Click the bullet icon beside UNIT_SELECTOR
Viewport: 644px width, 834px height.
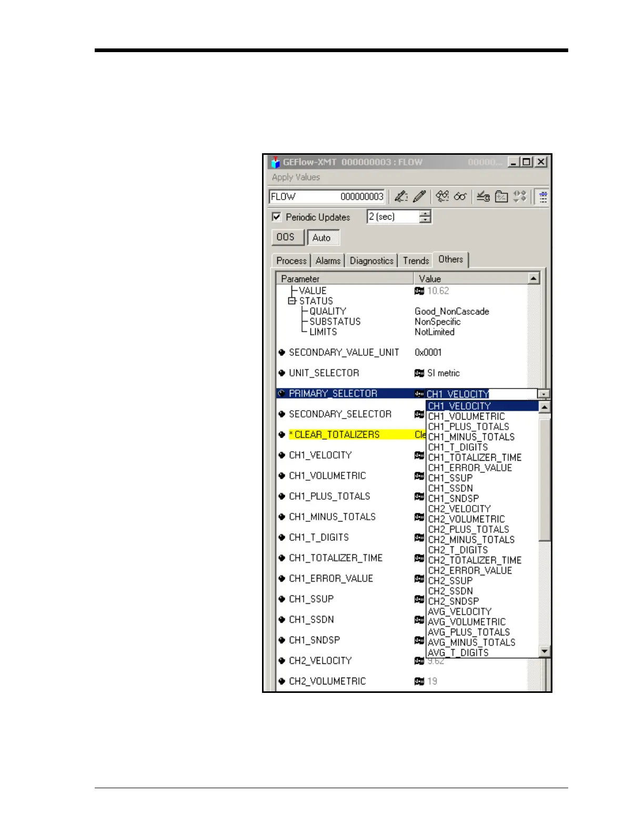click(282, 373)
